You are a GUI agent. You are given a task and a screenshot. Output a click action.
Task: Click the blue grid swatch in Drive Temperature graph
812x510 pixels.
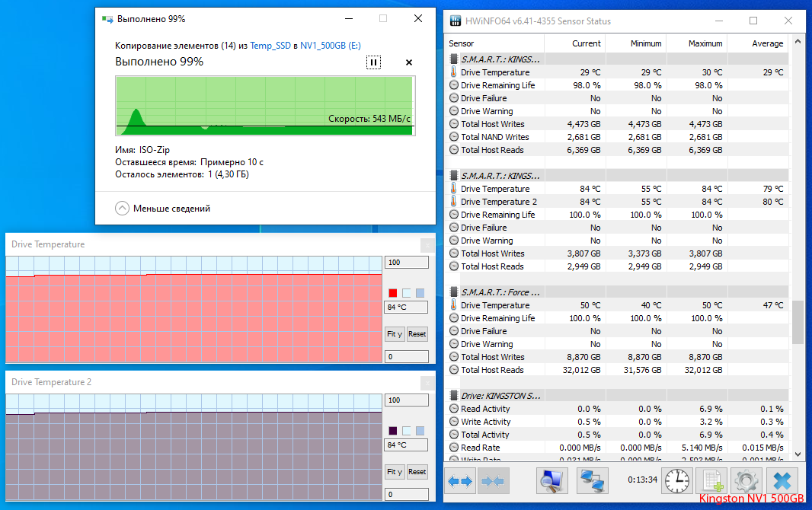420,293
